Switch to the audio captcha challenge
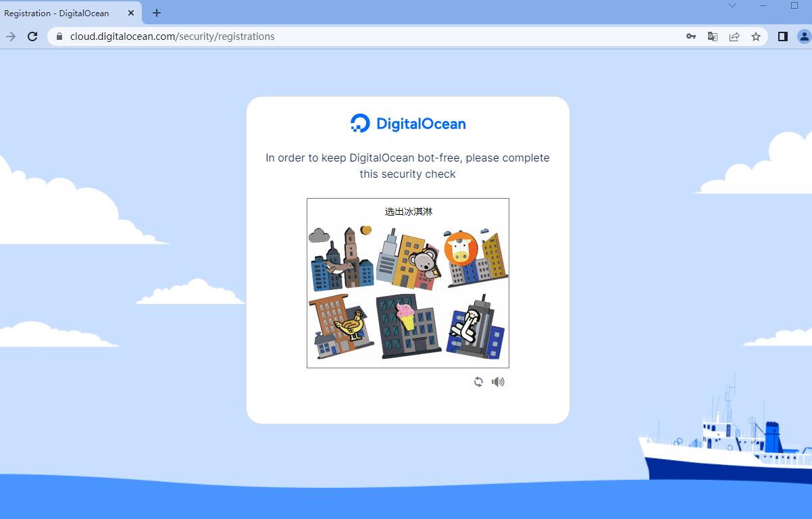The height and width of the screenshot is (519, 812). pos(498,382)
